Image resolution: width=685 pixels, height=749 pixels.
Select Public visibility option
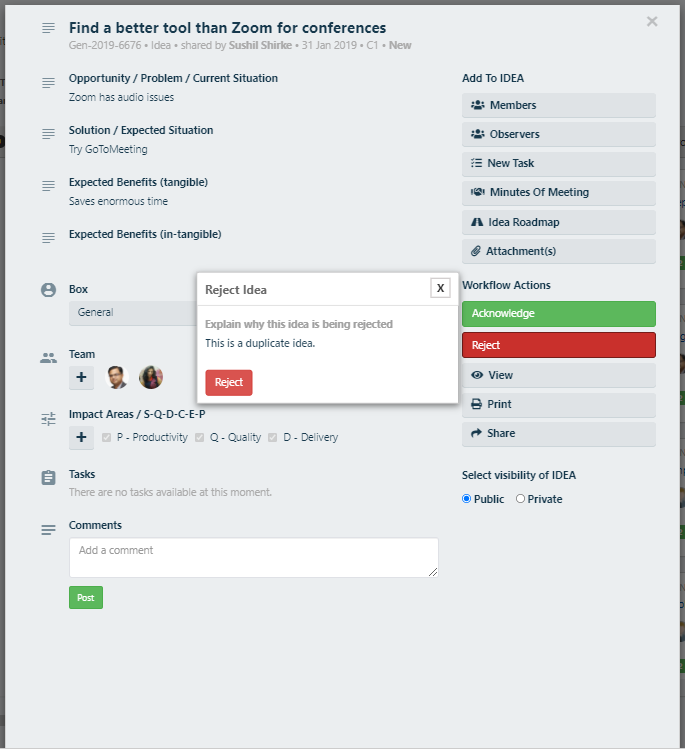tap(467, 499)
